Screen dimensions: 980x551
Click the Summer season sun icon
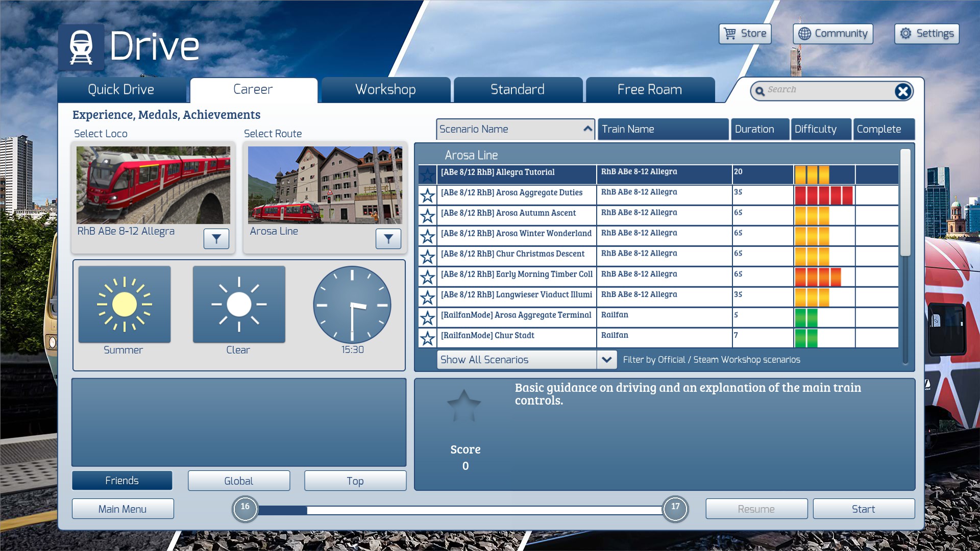(125, 305)
